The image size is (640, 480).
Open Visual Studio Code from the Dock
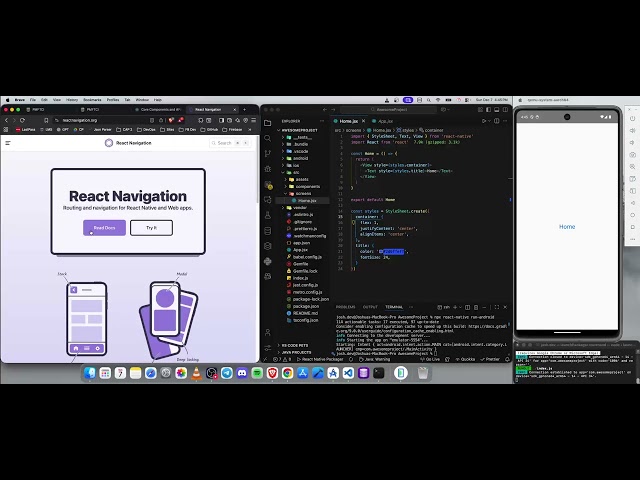pos(348,373)
